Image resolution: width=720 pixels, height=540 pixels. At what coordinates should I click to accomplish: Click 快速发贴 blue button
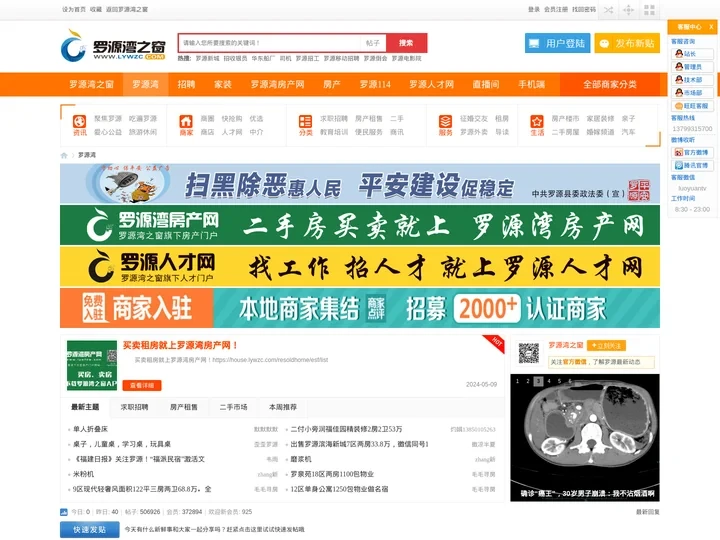click(x=90, y=530)
